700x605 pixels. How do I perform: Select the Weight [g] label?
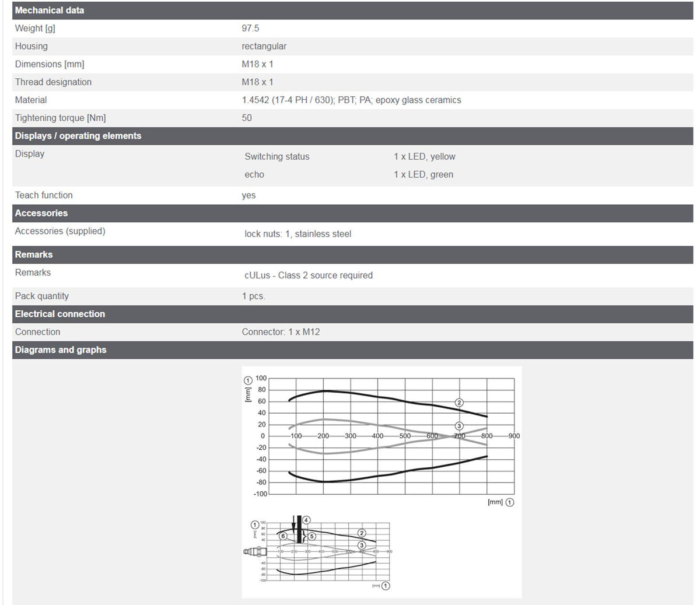[x=35, y=28]
